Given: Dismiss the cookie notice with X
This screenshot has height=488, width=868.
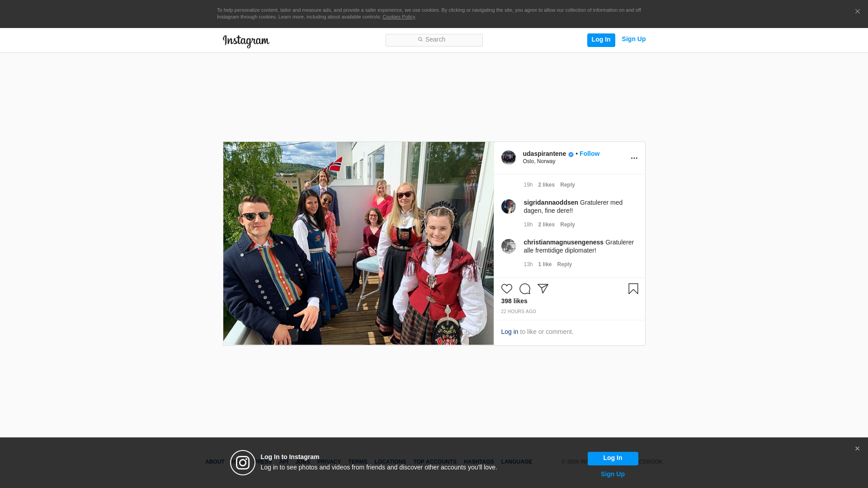Looking at the screenshot, I should (x=857, y=12).
